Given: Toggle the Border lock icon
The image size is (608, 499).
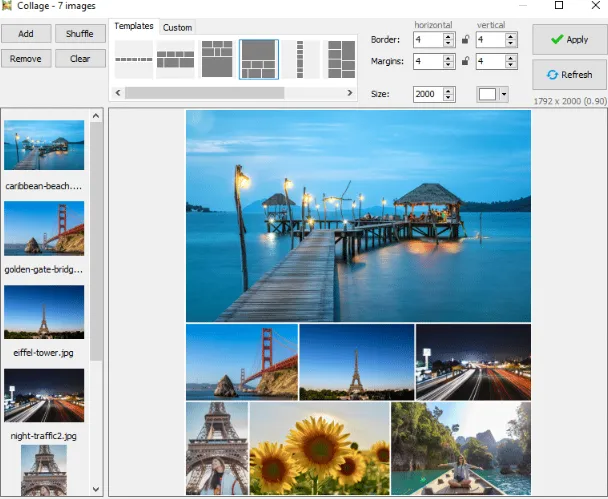Looking at the screenshot, I should pyautogui.click(x=465, y=39).
